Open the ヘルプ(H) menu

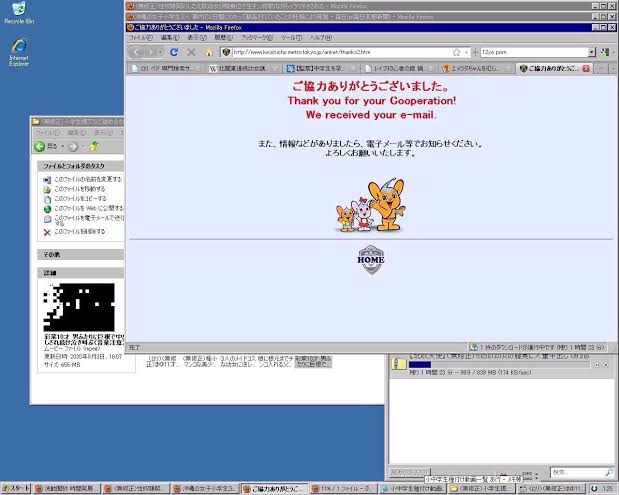[x=321, y=38]
